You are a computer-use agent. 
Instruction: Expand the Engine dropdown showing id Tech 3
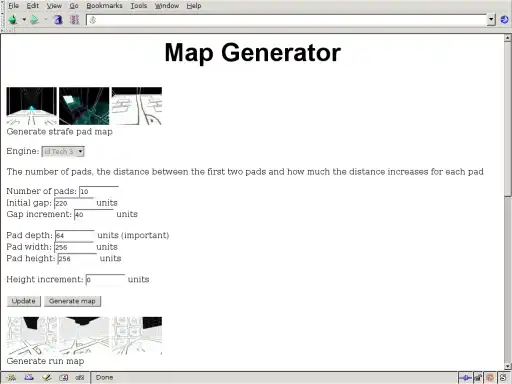63,152
